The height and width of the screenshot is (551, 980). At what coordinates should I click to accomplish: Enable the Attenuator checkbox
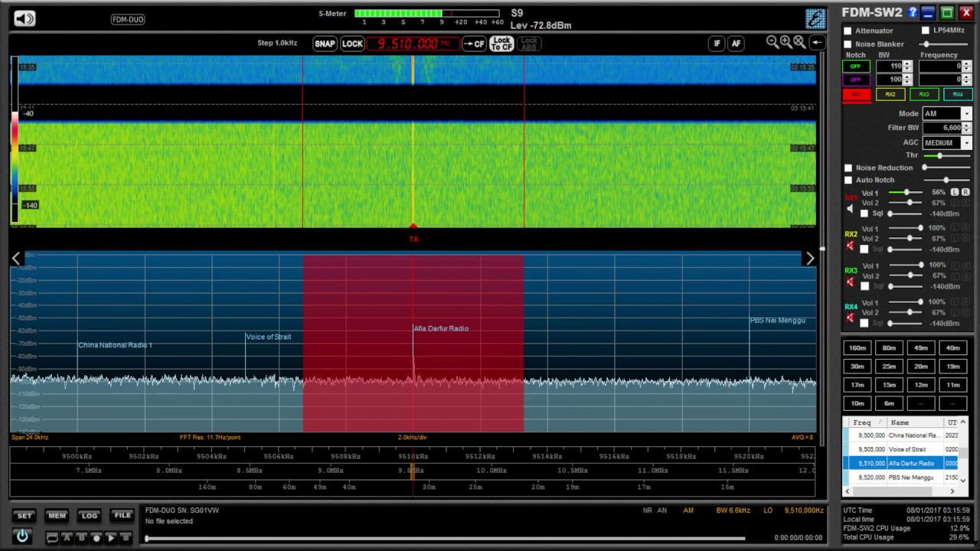pos(848,31)
